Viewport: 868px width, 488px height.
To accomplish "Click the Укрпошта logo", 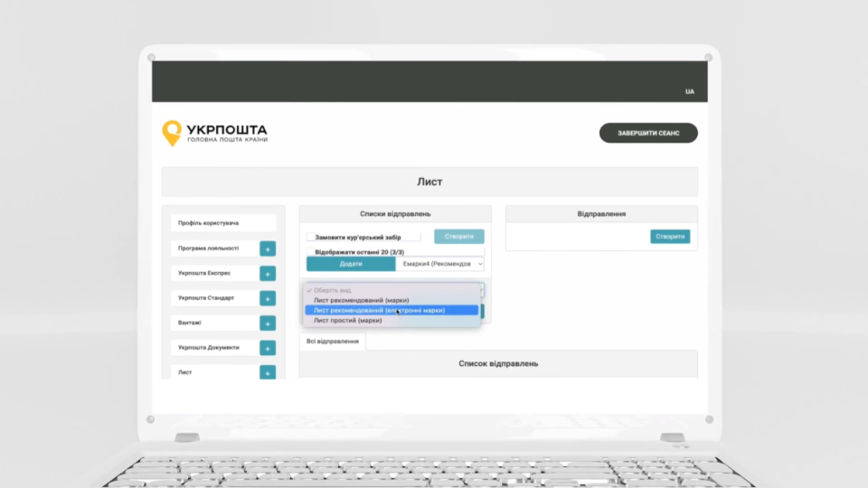I will coord(215,134).
